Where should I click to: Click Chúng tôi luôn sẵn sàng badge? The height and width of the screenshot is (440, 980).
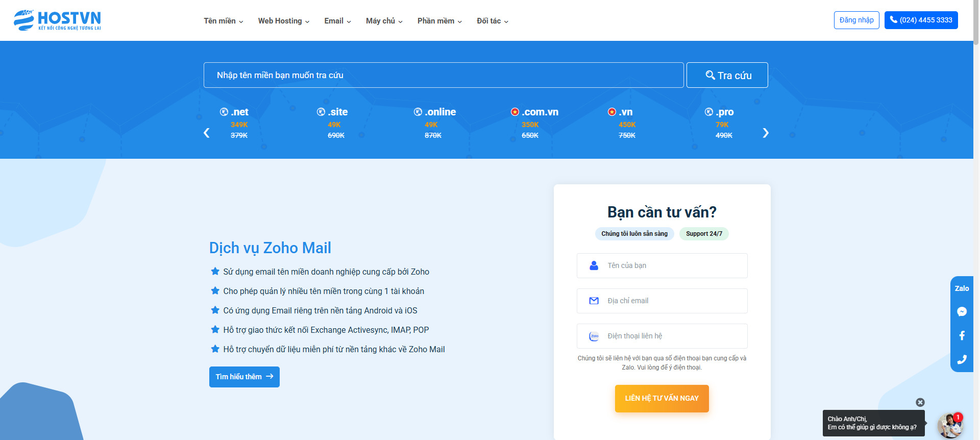click(x=634, y=234)
